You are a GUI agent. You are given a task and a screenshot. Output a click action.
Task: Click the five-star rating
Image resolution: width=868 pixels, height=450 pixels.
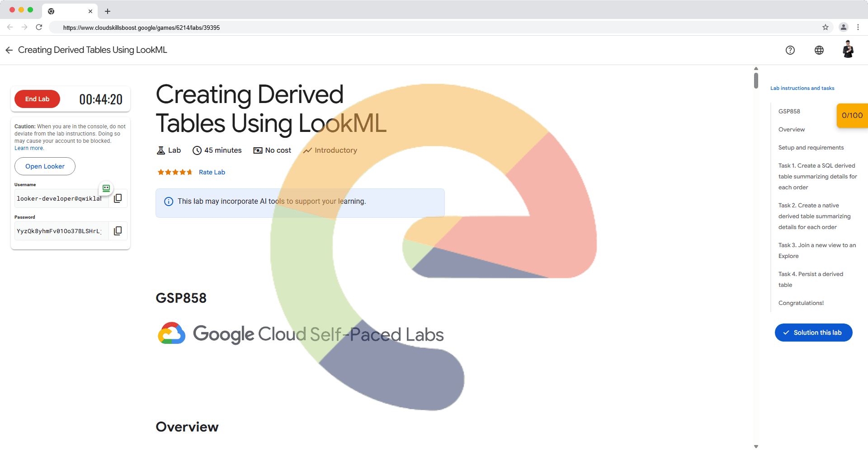pos(175,172)
